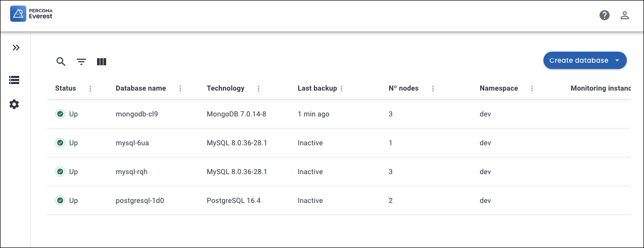Open the user profile icon
This screenshot has width=644, height=248.
click(x=625, y=15)
